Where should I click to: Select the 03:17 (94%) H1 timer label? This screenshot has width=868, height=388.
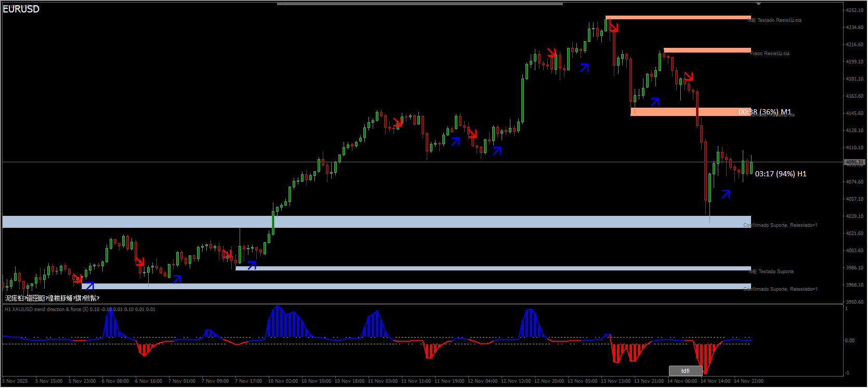point(780,174)
